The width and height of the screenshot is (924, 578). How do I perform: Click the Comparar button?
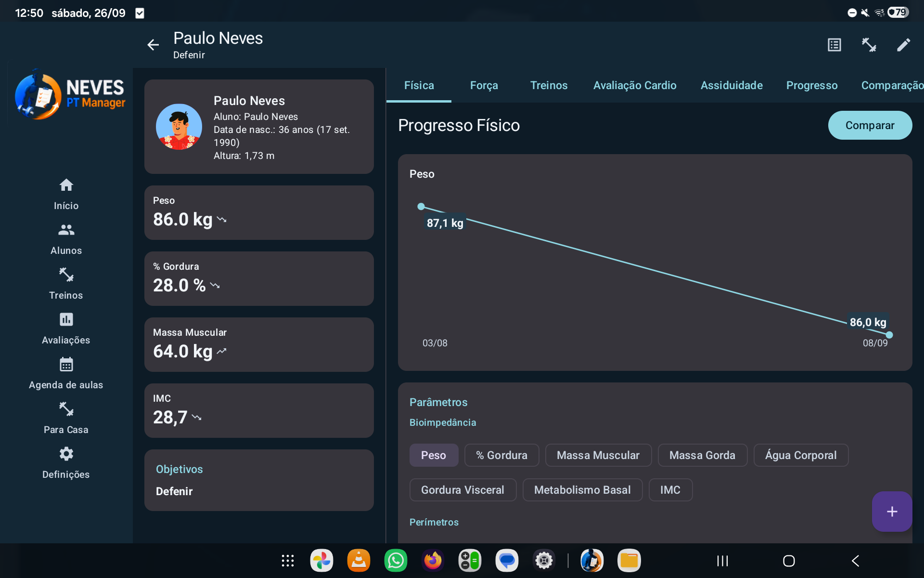click(x=870, y=125)
